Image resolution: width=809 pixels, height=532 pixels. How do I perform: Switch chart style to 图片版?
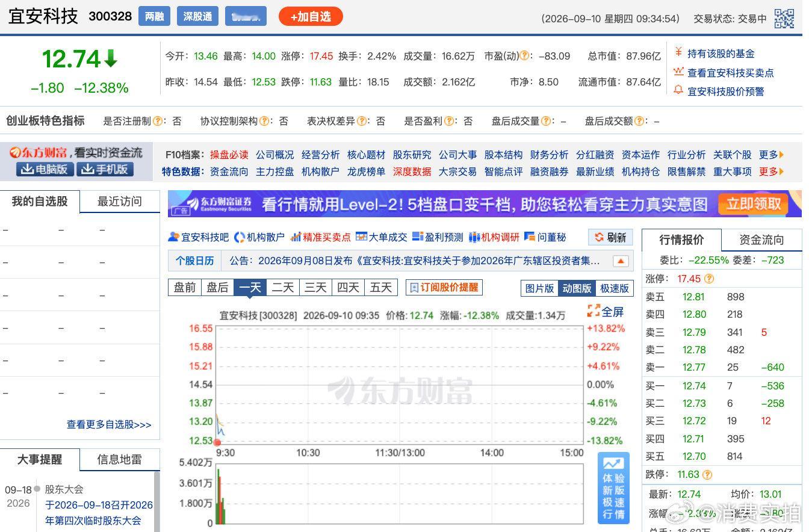(x=539, y=288)
